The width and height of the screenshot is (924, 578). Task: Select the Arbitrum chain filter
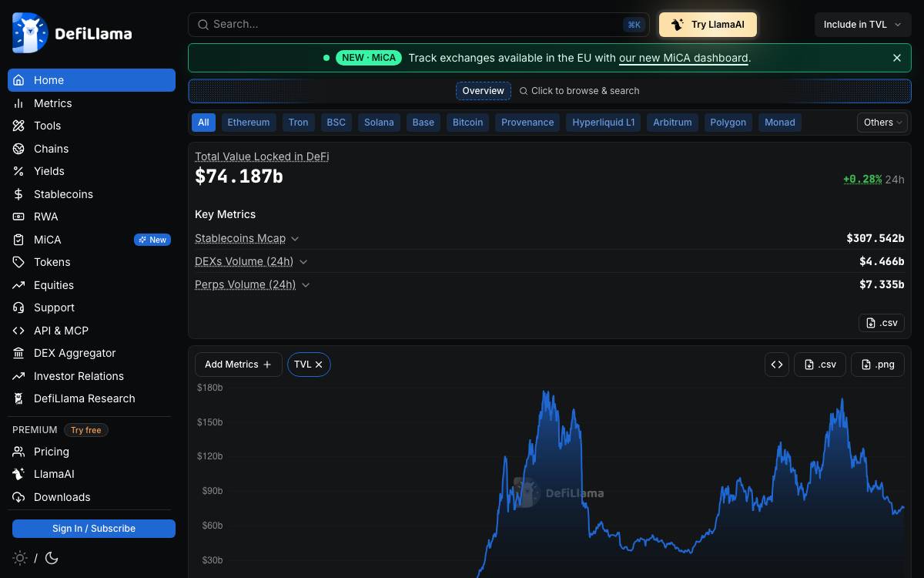[672, 123]
